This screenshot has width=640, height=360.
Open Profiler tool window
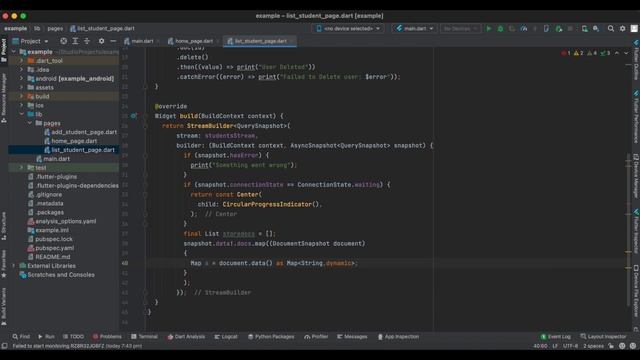tap(316, 337)
